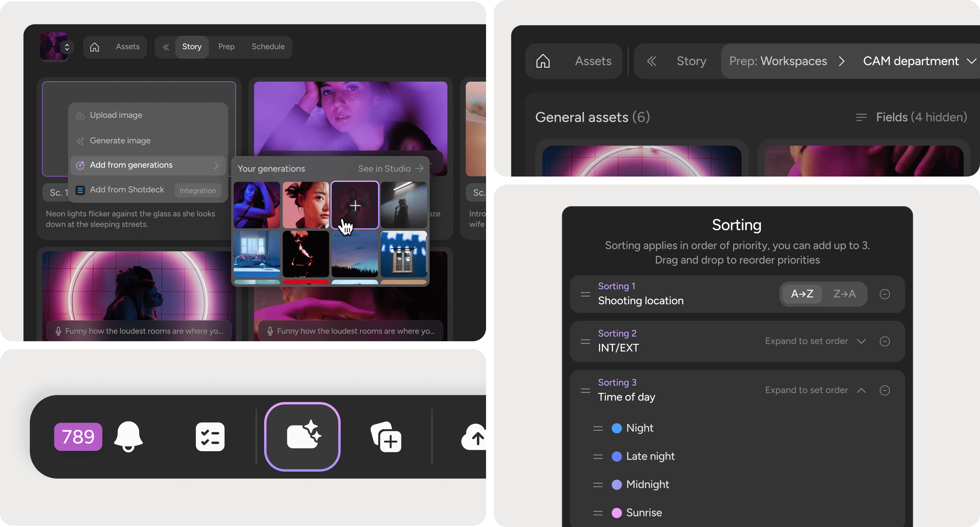Remove Sorting 1 with minus icon
This screenshot has width=980, height=527.
[x=885, y=294]
